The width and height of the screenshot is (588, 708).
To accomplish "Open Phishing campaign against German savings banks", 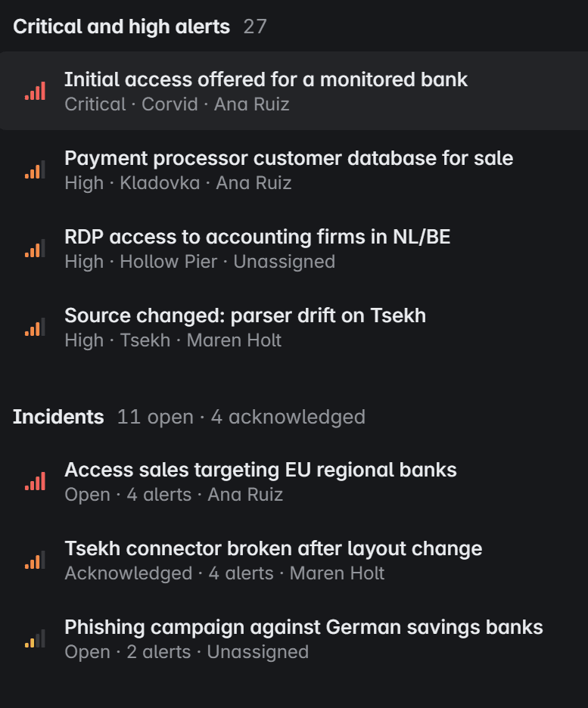I will tap(294, 638).
